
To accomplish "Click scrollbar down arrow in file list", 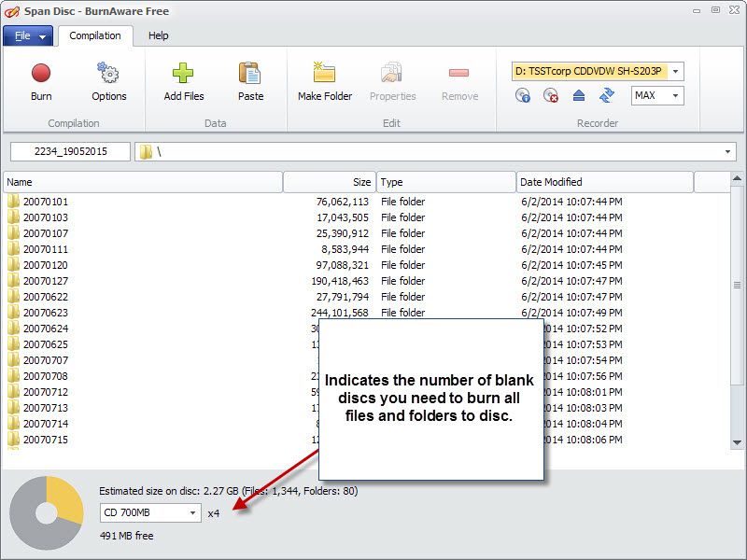I will tap(737, 442).
